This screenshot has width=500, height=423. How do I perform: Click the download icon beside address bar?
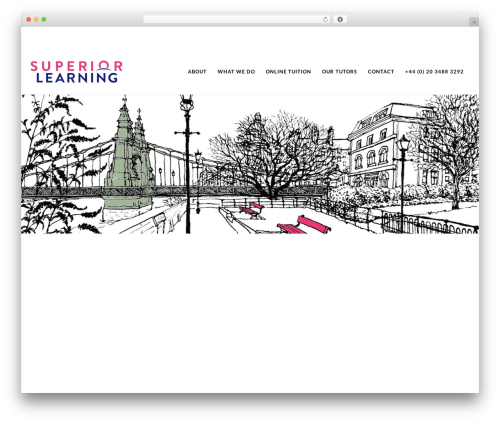pos(340,20)
